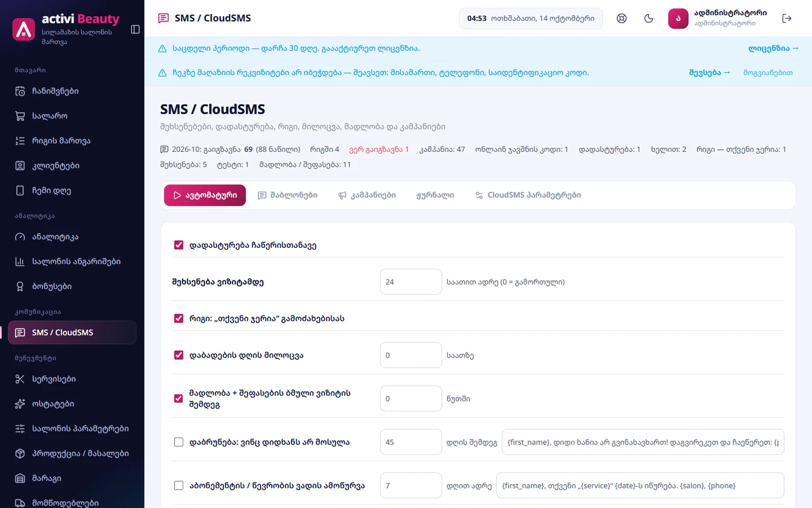The width and height of the screenshot is (812, 508).
Task: Uncheck მადლობა + შეფასების ბმული checkbox
Action: [179, 398]
